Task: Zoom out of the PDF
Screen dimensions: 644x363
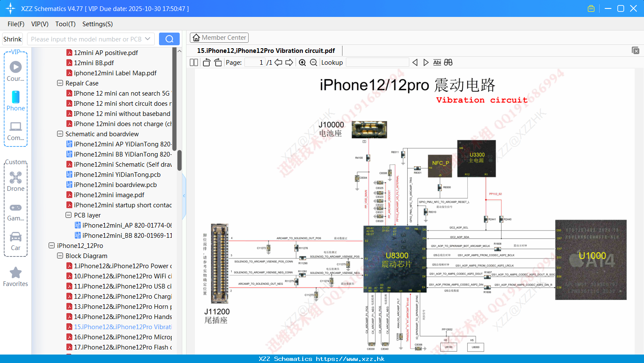Action: coord(313,63)
